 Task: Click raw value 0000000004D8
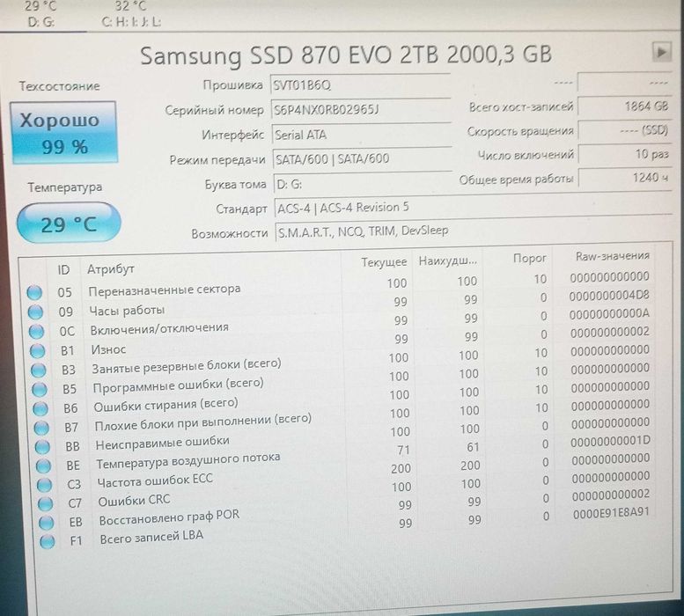point(609,296)
